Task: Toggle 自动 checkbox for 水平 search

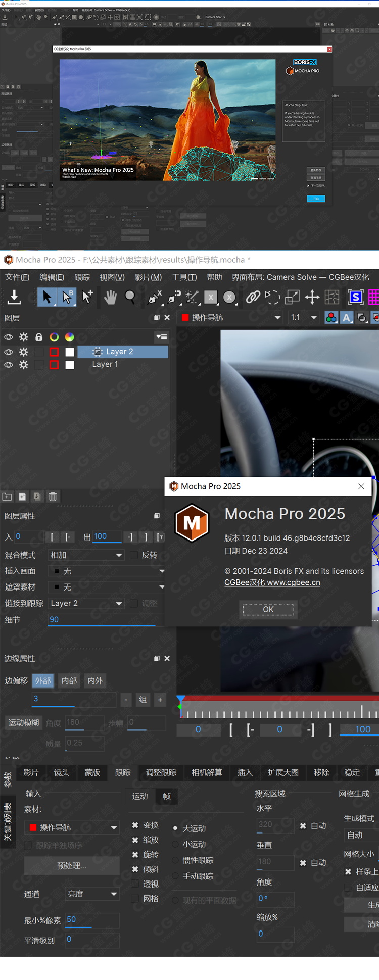Action: pyautogui.click(x=303, y=826)
